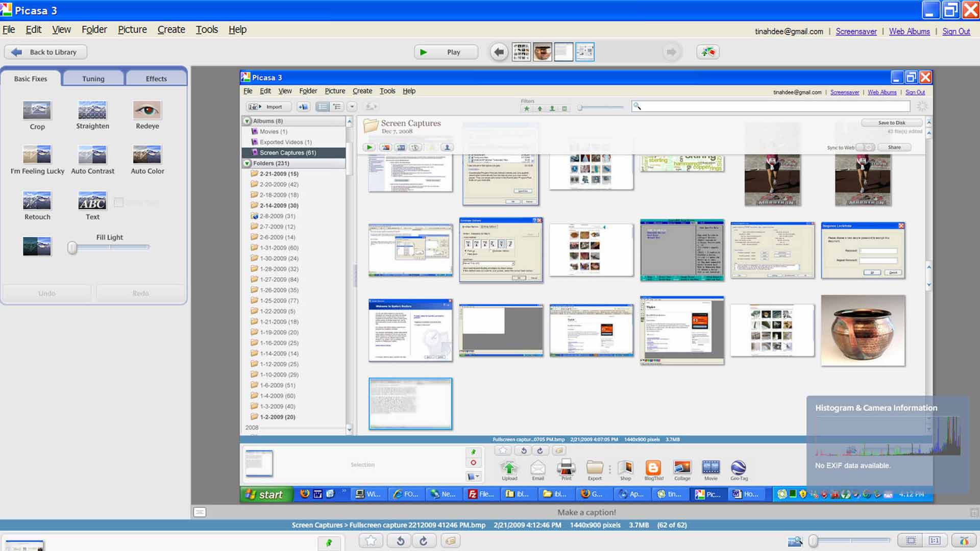Open the Picture menu
This screenshot has height=551, width=980.
coord(132,30)
